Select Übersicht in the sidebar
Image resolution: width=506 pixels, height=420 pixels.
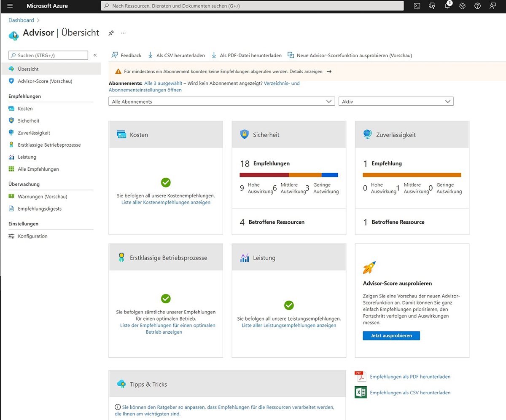click(x=51, y=69)
